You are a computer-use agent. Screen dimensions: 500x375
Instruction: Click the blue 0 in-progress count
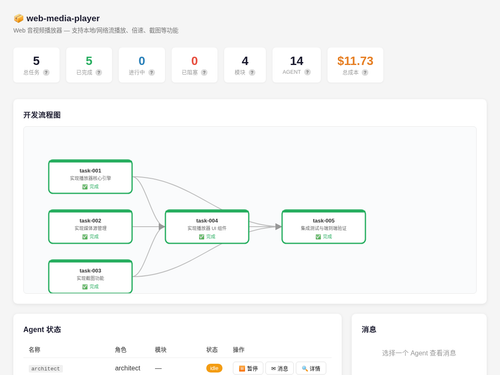142,61
